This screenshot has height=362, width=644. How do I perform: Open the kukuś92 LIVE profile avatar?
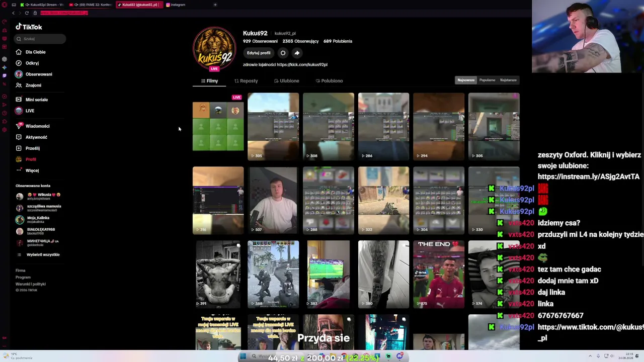click(214, 48)
